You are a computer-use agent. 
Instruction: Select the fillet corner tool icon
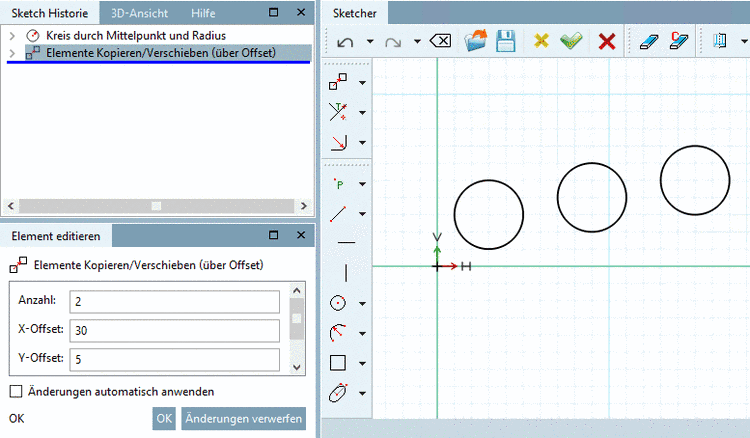(339, 142)
